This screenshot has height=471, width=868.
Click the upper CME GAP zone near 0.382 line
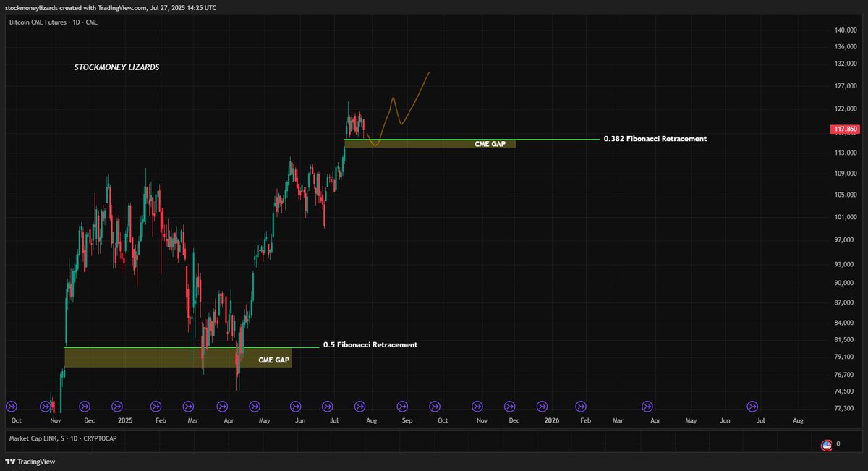430,143
